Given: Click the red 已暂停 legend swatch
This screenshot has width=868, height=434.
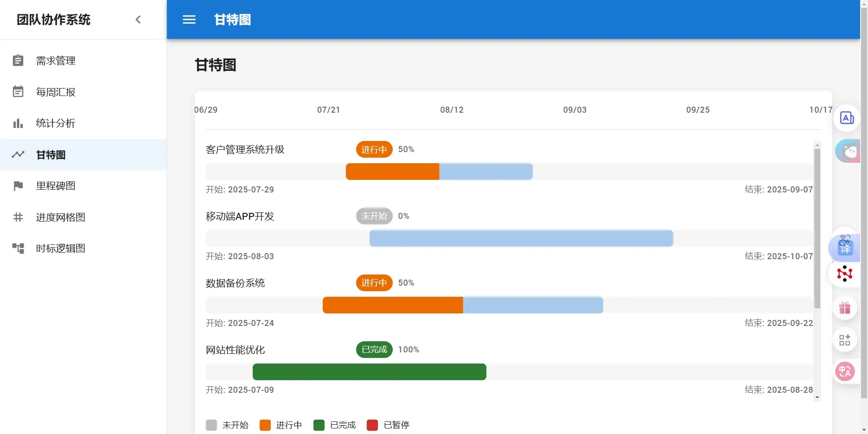Looking at the screenshot, I should coord(372,425).
